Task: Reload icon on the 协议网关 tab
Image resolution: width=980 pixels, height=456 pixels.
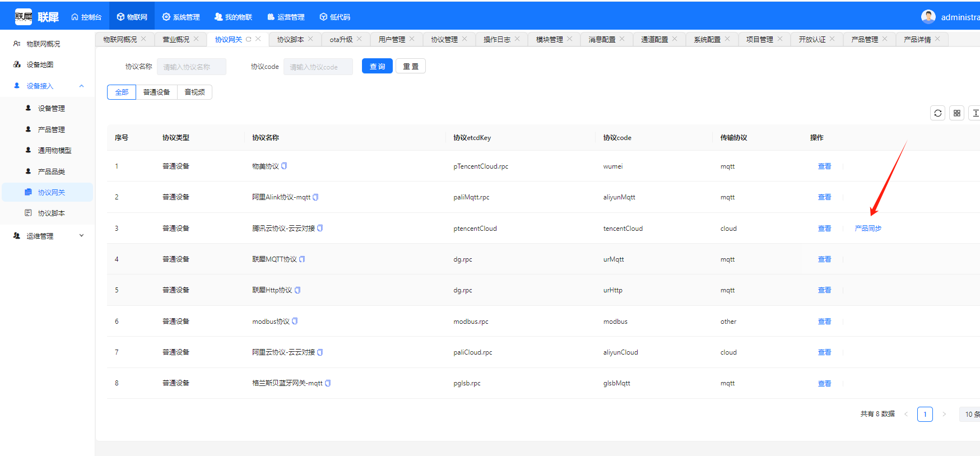Action: [x=248, y=39]
